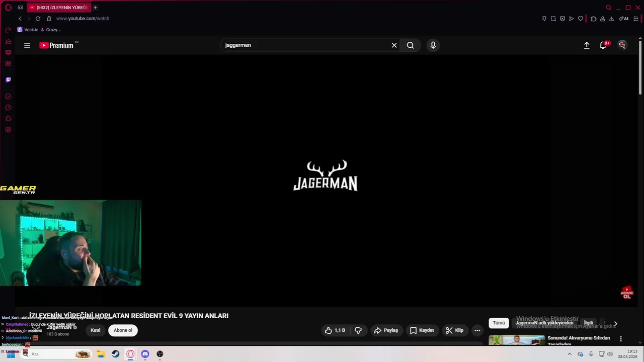The image size is (644, 362).
Task: Click the address bar URL
Action: pos(83,19)
